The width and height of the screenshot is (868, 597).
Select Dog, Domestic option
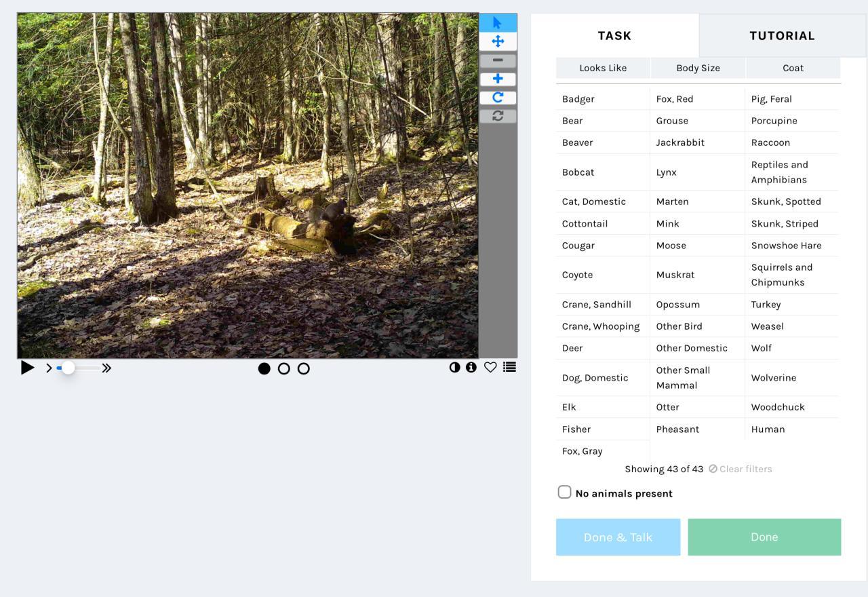pos(603,378)
